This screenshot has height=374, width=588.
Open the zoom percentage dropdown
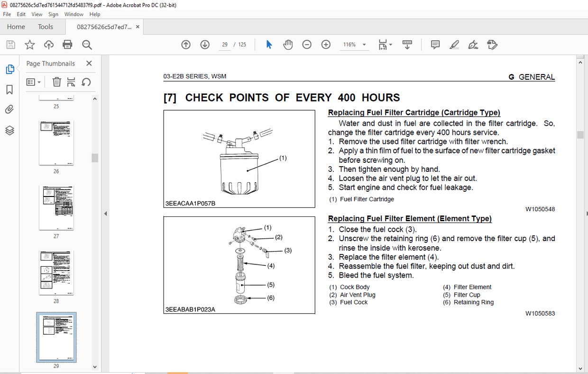pos(364,44)
